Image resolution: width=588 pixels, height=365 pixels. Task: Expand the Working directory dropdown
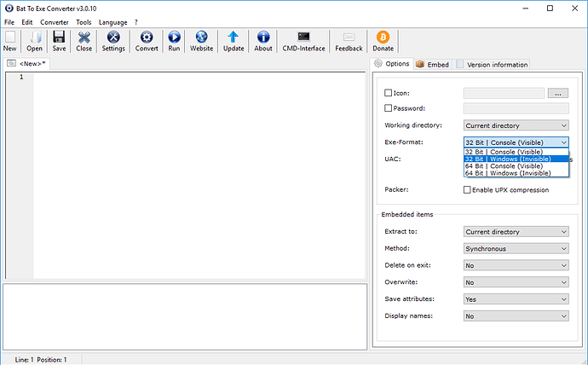pos(516,125)
